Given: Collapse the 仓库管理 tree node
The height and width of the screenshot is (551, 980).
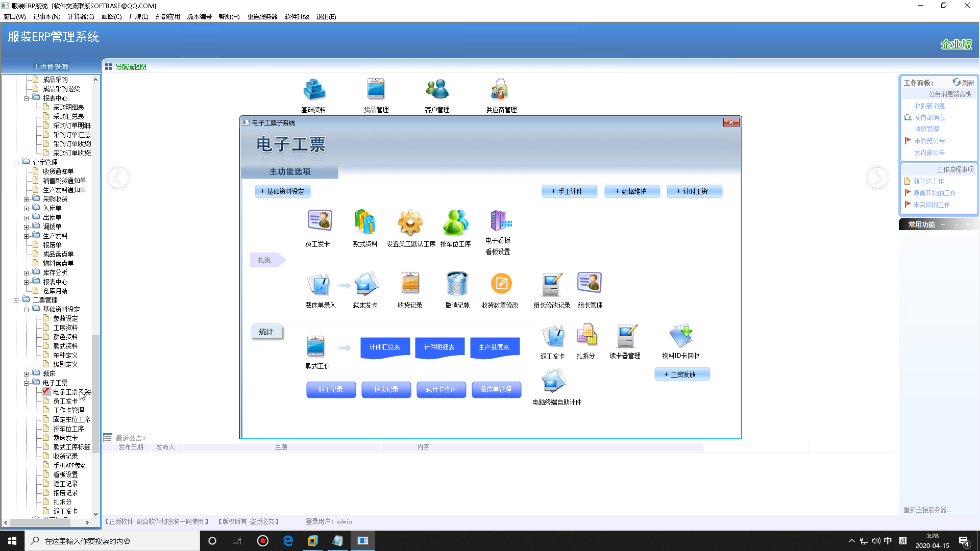Looking at the screenshot, I should pos(16,163).
